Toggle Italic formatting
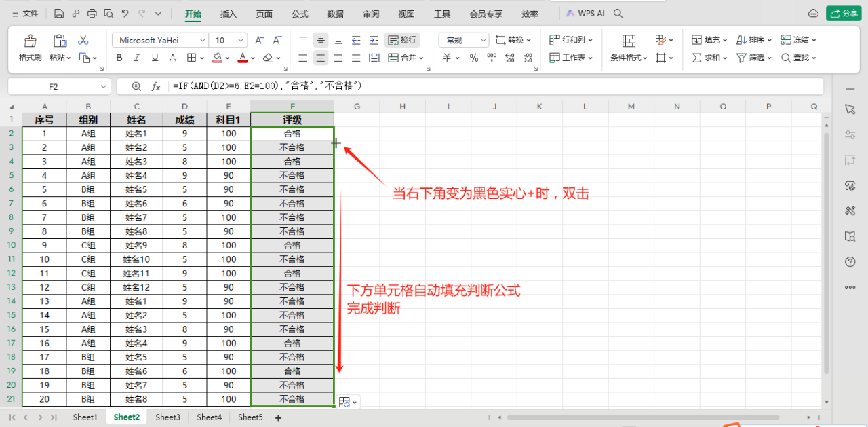 point(137,58)
